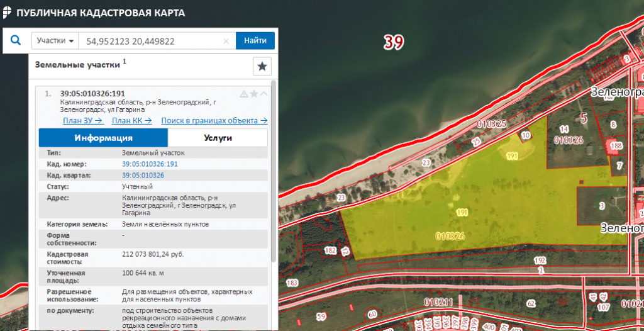The image size is (644, 331).
Task: Click the result title 39:05:010326:191
Action: 92,94
